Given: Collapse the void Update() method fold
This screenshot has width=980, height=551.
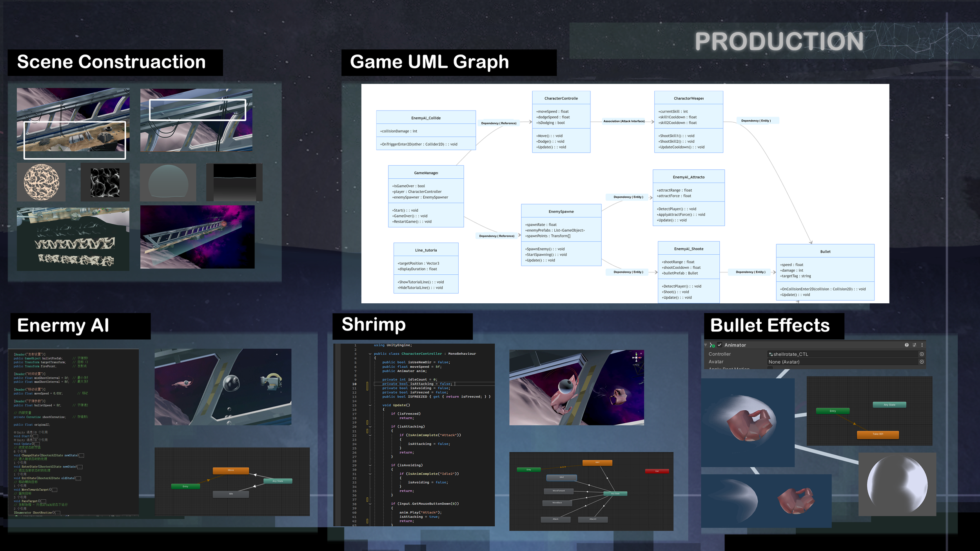Looking at the screenshot, I should (x=370, y=405).
